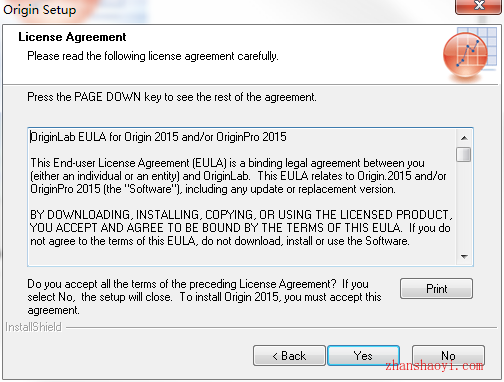Click blank area at bottom of license box
This screenshot has width=504, height=382.
pyautogui.click(x=242, y=257)
